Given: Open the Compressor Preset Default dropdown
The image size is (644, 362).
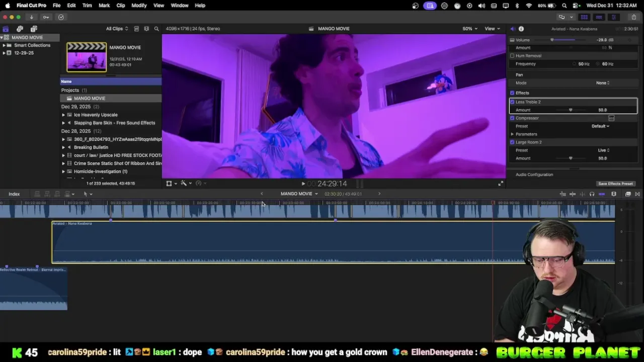Looking at the screenshot, I should (600, 126).
